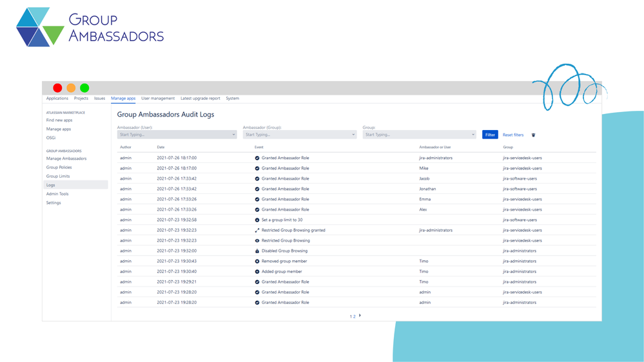
Task: Click the Reset filters link
Action: [x=513, y=135]
